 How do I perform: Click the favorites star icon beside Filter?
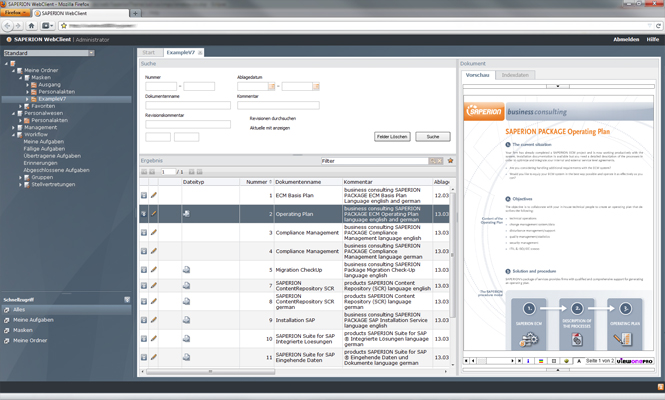click(x=450, y=161)
